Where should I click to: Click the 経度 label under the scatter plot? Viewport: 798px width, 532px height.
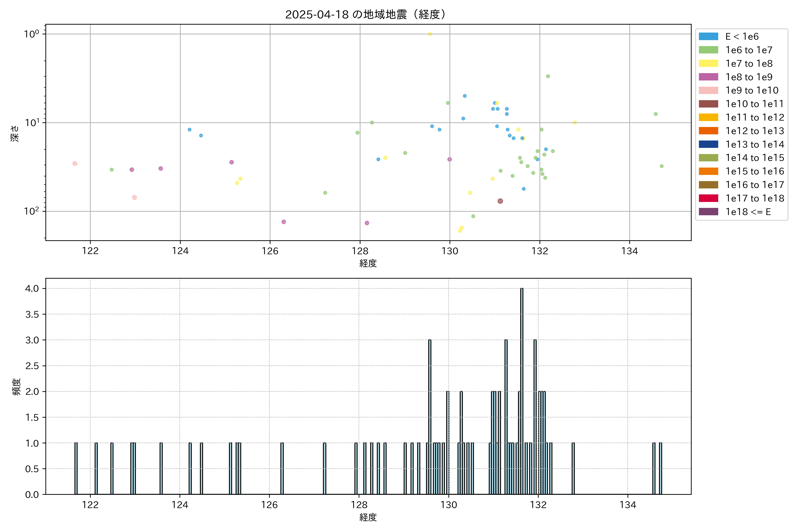tap(368, 263)
